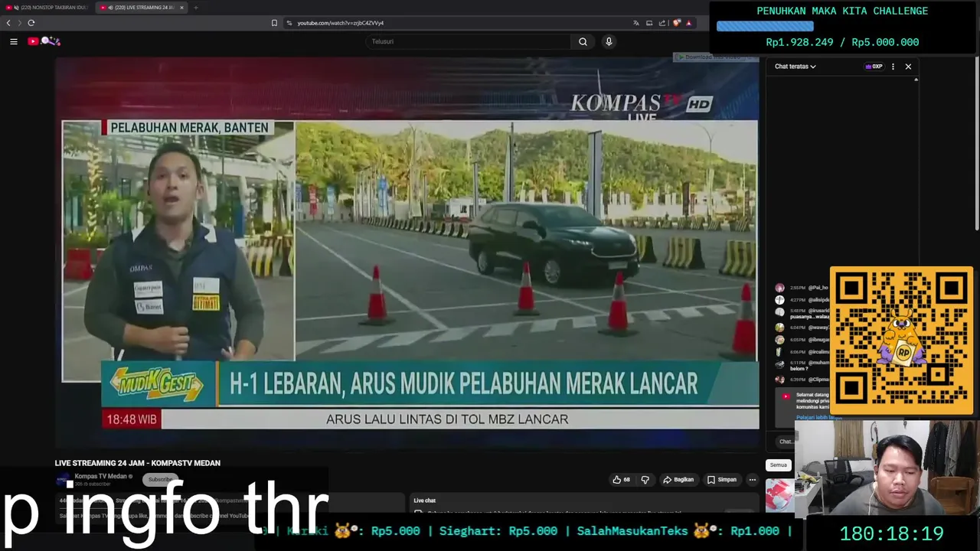
Task: Click the Pelajari lebih lanjut link
Action: click(x=818, y=418)
